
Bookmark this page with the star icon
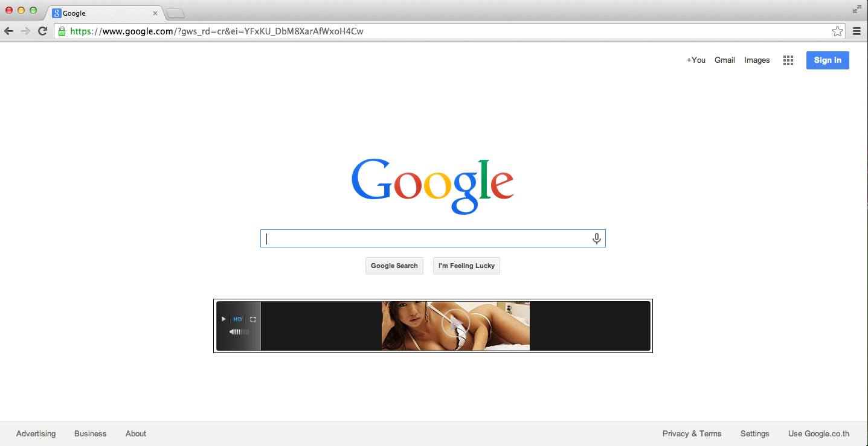[x=837, y=31]
